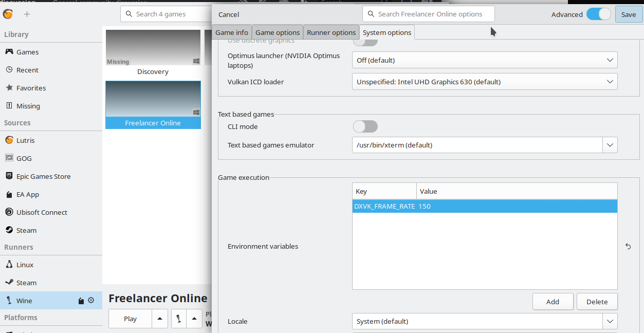This screenshot has width=644, height=333.
Task: Reset the Environment variables with the undo icon
Action: pyautogui.click(x=628, y=247)
